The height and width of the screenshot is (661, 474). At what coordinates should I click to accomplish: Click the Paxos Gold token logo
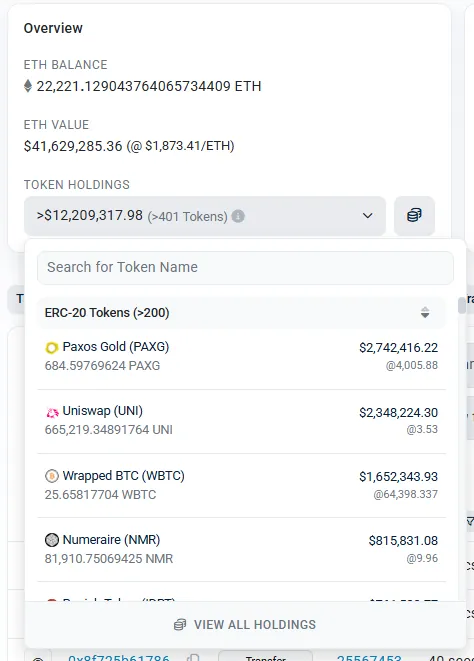click(51, 348)
